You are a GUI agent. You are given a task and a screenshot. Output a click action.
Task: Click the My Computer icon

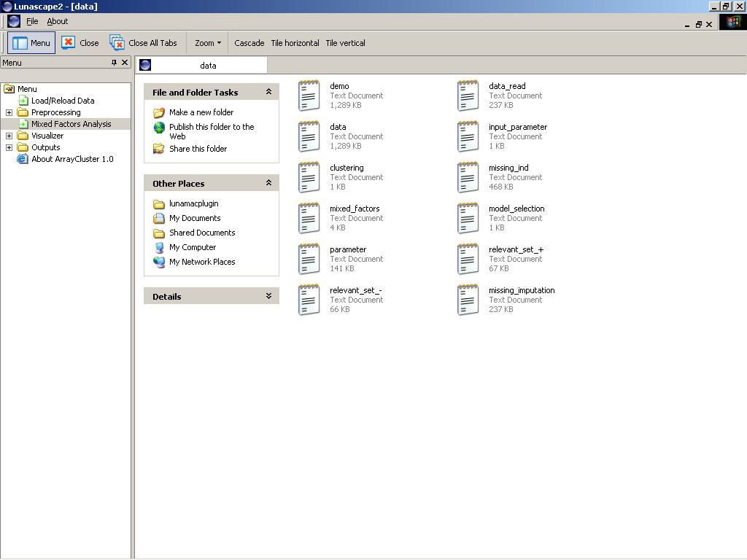[x=159, y=248]
